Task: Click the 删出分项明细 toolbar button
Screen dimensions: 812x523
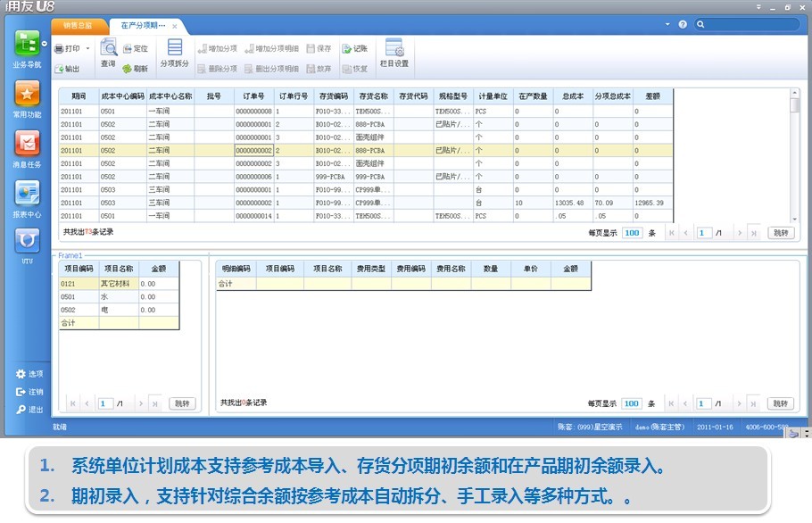Action: coord(272,69)
